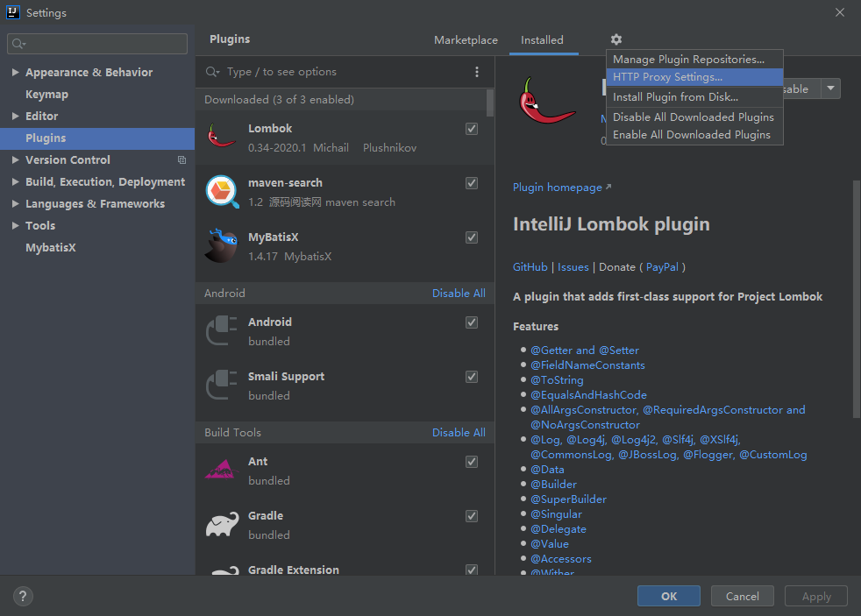Expand the Version Control settings node
This screenshot has height=616, width=861.
pos(16,160)
